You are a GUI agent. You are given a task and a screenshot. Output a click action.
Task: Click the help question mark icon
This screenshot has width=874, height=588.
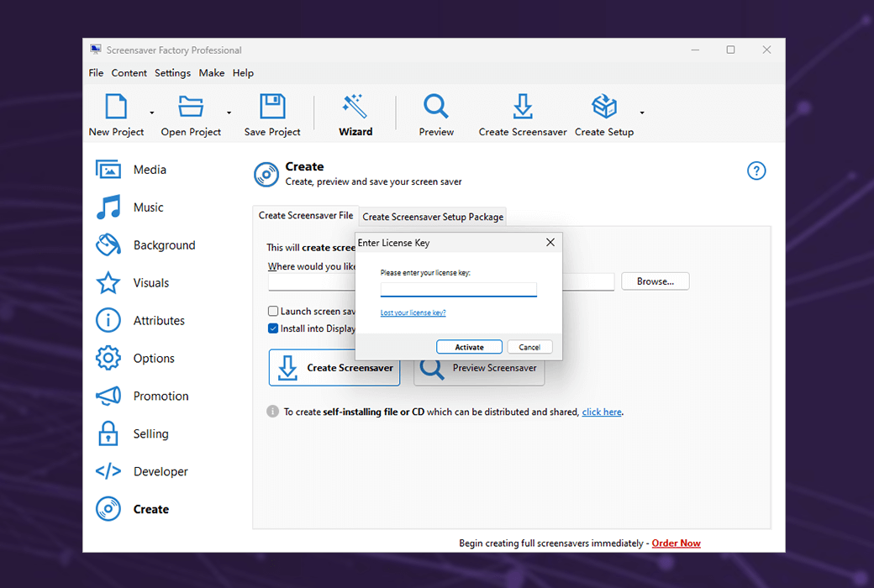point(756,171)
